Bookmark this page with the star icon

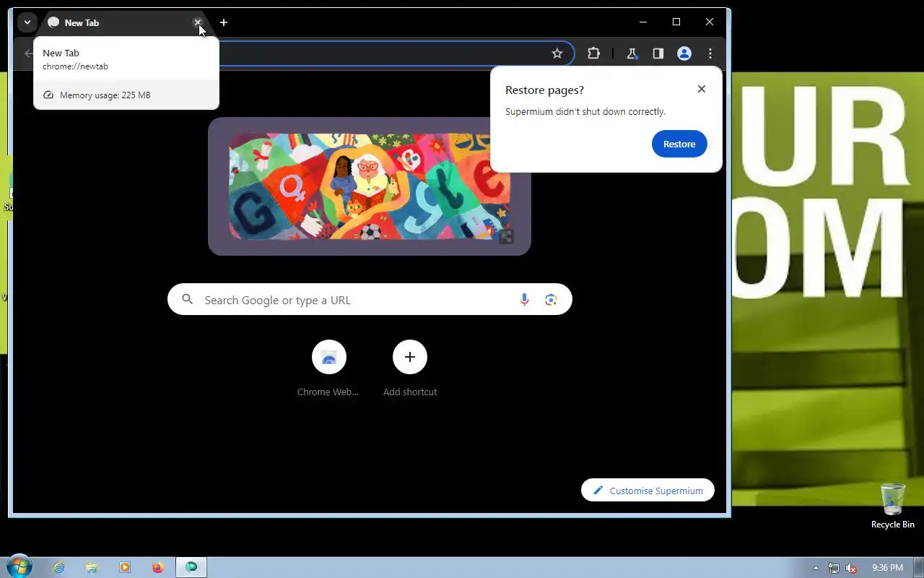coord(557,53)
